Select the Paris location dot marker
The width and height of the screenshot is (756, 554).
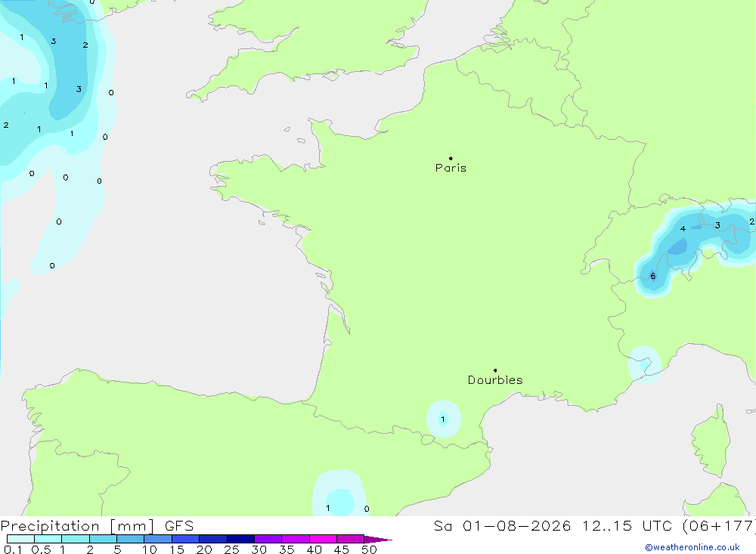(x=451, y=158)
